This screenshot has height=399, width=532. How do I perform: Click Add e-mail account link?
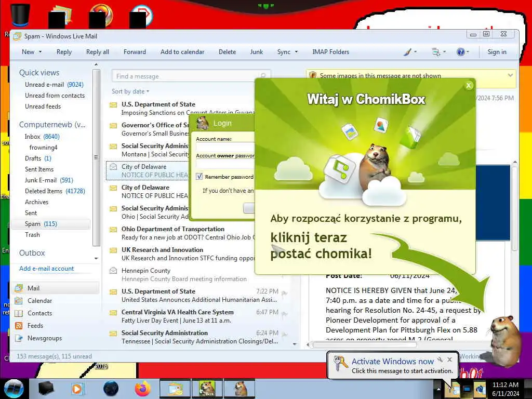point(46,269)
